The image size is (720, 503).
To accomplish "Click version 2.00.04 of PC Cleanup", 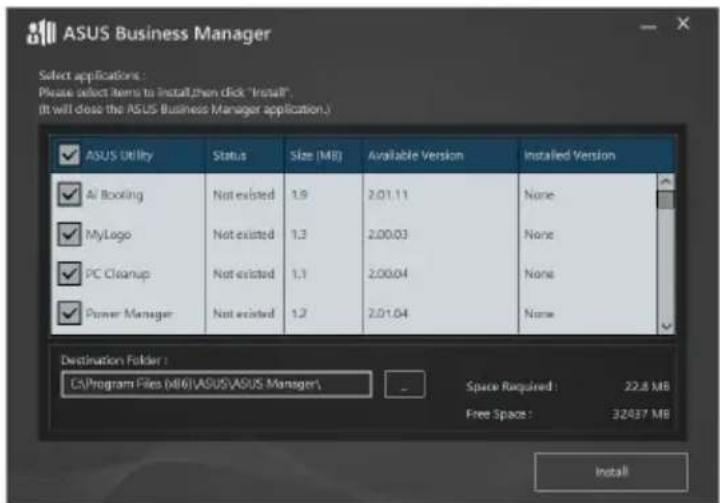I will [x=388, y=274].
